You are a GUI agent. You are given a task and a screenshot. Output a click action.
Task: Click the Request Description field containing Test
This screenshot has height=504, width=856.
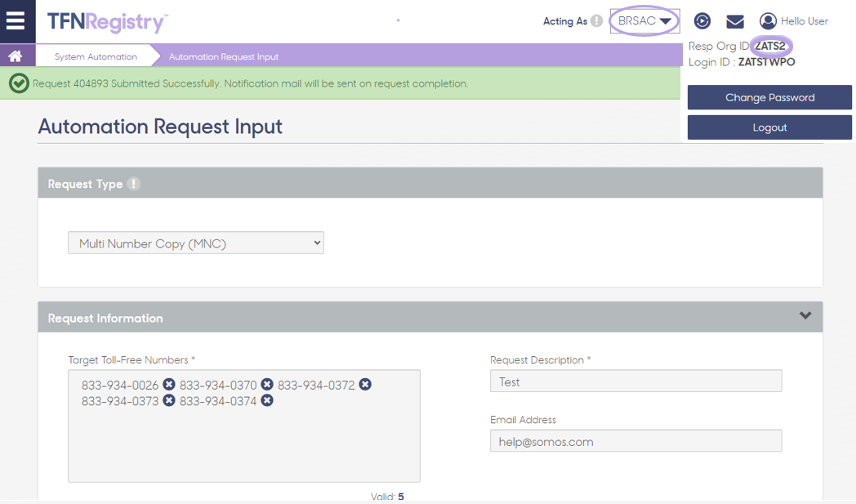click(635, 381)
